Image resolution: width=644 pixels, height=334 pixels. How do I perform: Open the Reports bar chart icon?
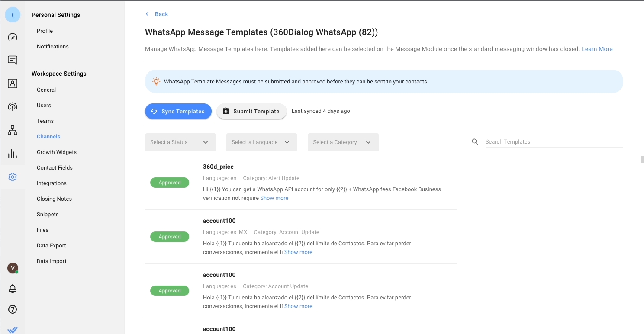(13, 154)
